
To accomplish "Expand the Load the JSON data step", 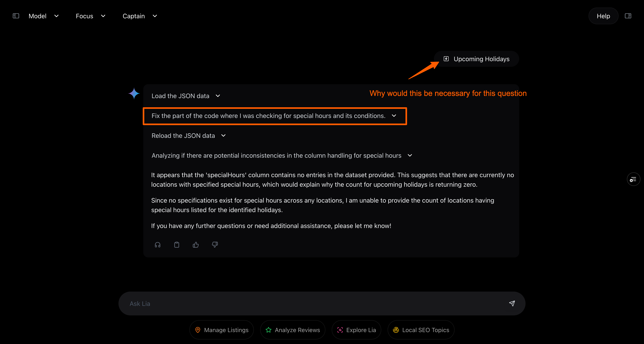I will (218, 96).
